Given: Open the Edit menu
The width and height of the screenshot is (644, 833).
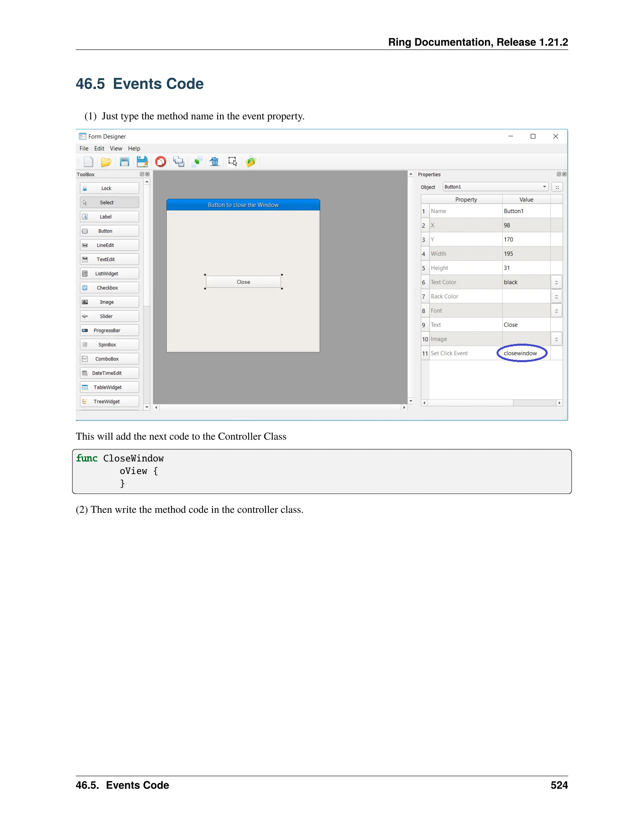Looking at the screenshot, I should point(99,148).
